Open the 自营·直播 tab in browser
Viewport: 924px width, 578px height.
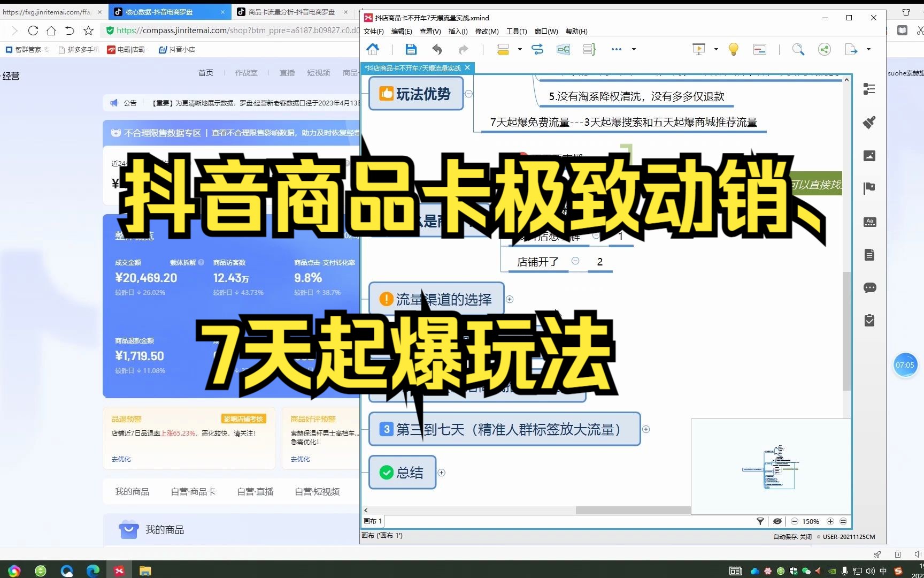coord(255,491)
